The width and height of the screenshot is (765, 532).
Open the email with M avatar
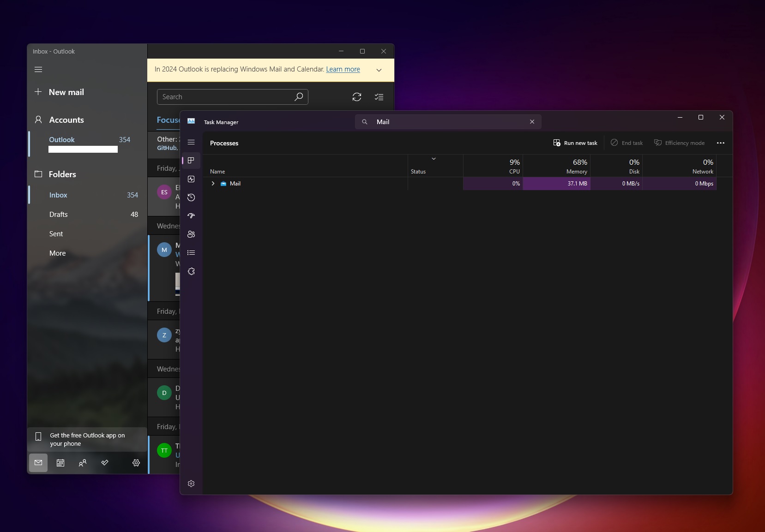pyautogui.click(x=164, y=269)
